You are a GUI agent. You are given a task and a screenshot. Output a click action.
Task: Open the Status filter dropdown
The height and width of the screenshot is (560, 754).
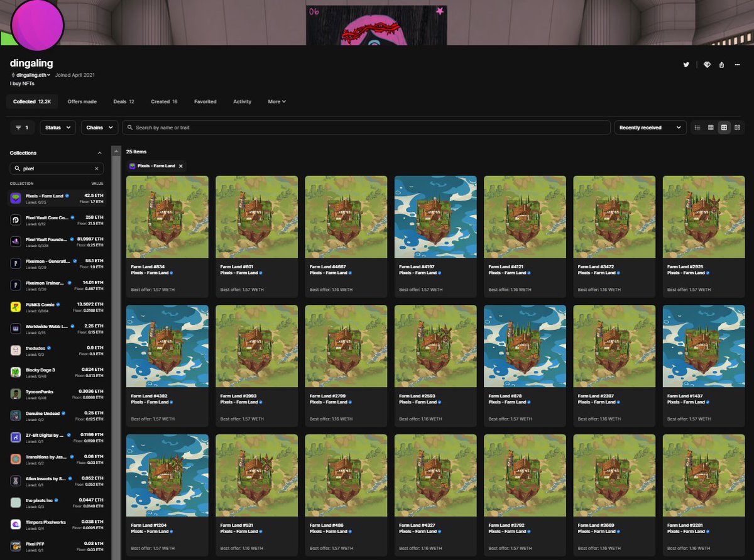coord(58,128)
